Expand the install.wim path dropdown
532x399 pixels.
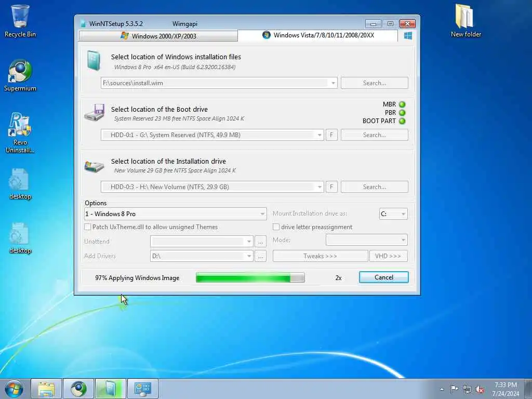click(x=333, y=83)
